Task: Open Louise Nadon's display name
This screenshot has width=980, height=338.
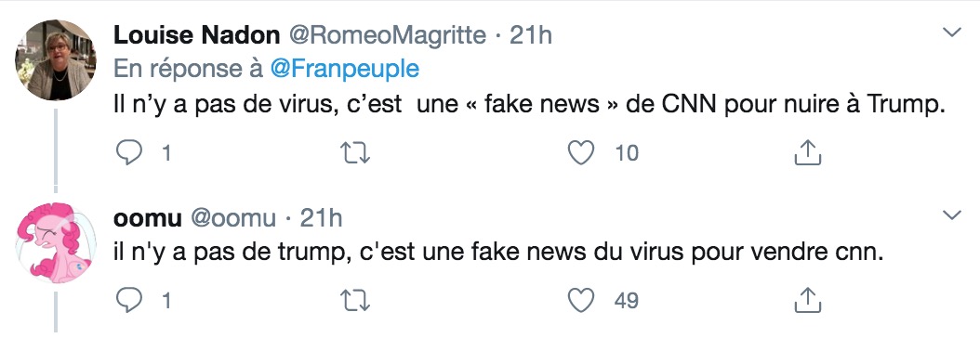Action: 196,35
